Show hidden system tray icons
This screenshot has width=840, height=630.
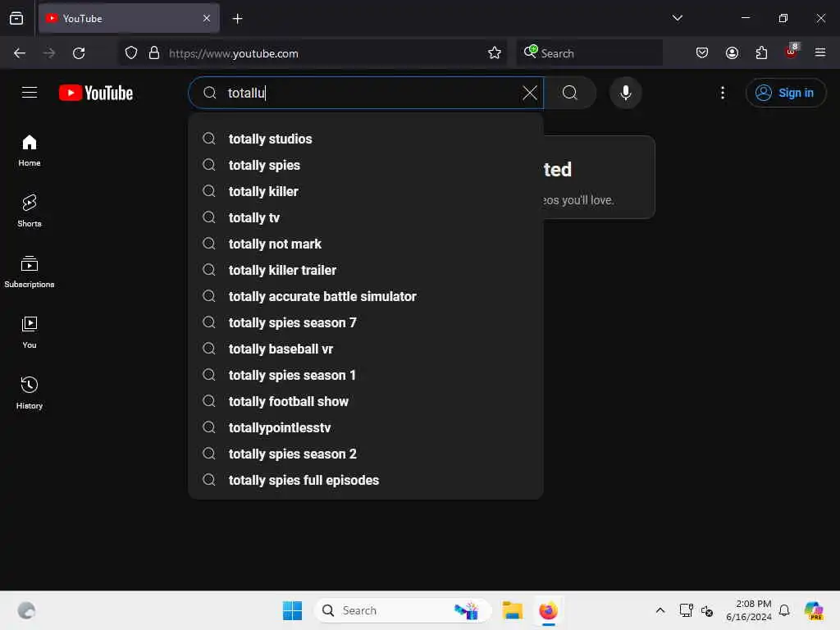(x=660, y=610)
